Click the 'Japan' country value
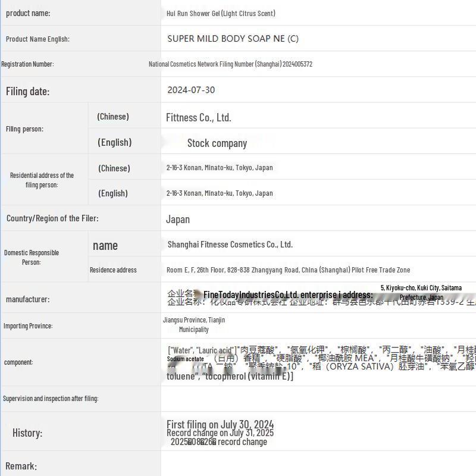The height and width of the screenshot is (476, 476). 177,219
